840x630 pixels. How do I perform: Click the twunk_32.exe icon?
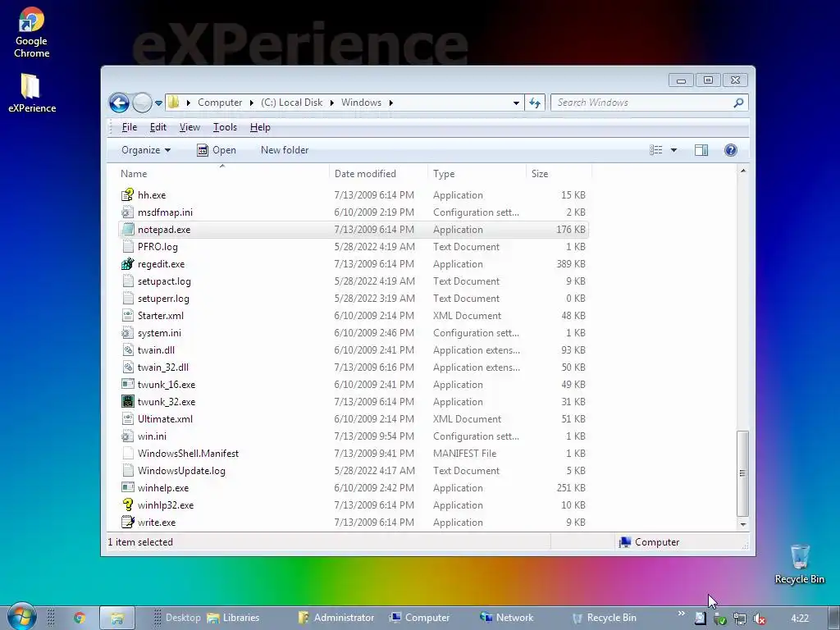[127, 402]
